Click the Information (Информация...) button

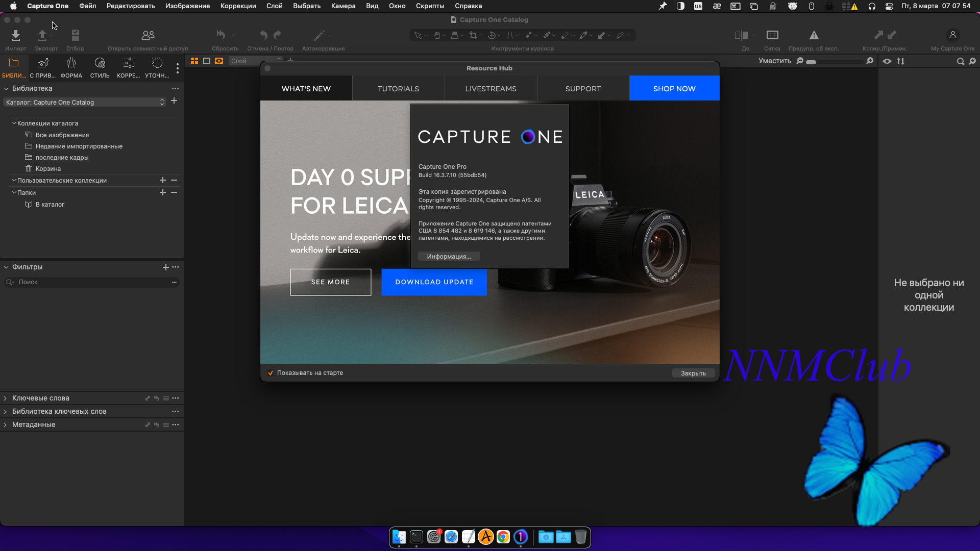click(x=449, y=256)
